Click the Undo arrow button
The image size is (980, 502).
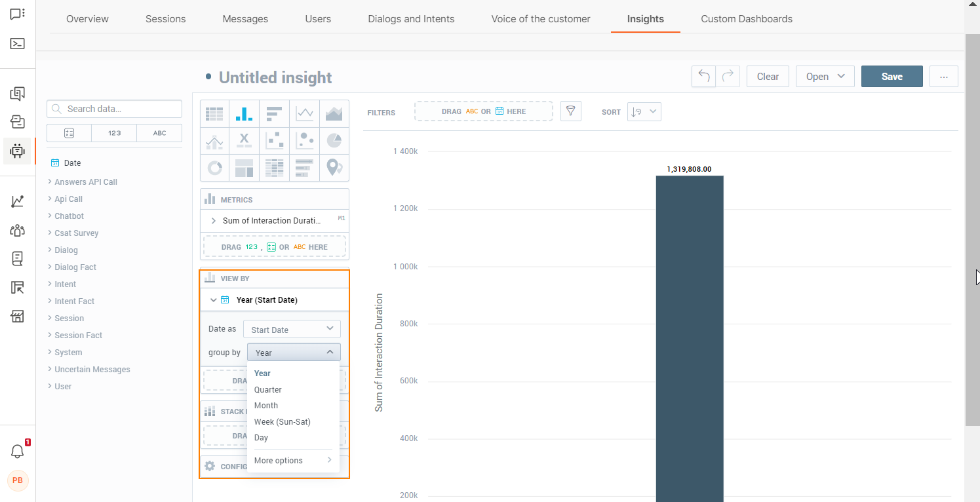[x=704, y=77]
